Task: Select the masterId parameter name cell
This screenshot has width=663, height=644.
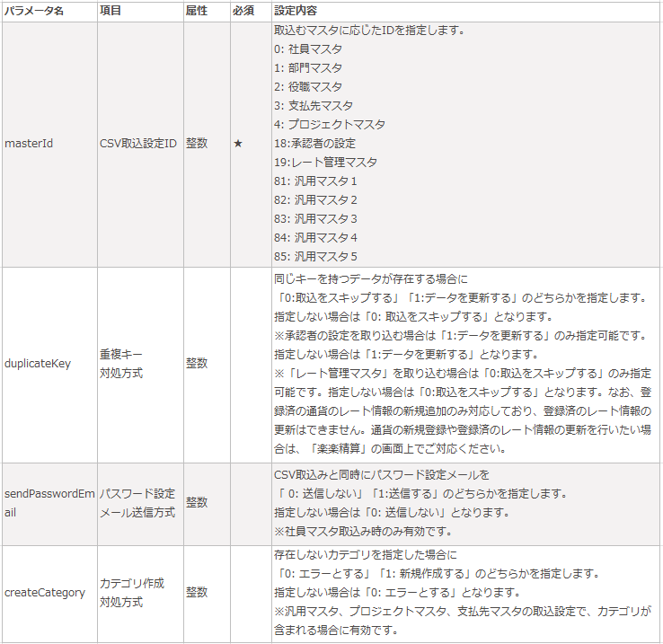Action: click(x=29, y=144)
